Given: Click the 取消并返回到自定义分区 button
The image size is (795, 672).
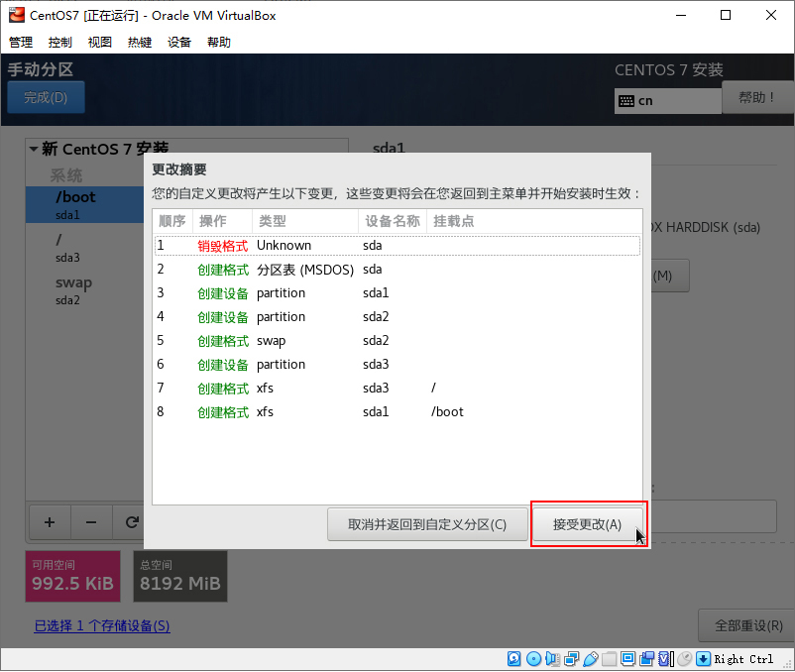Looking at the screenshot, I should [x=427, y=524].
